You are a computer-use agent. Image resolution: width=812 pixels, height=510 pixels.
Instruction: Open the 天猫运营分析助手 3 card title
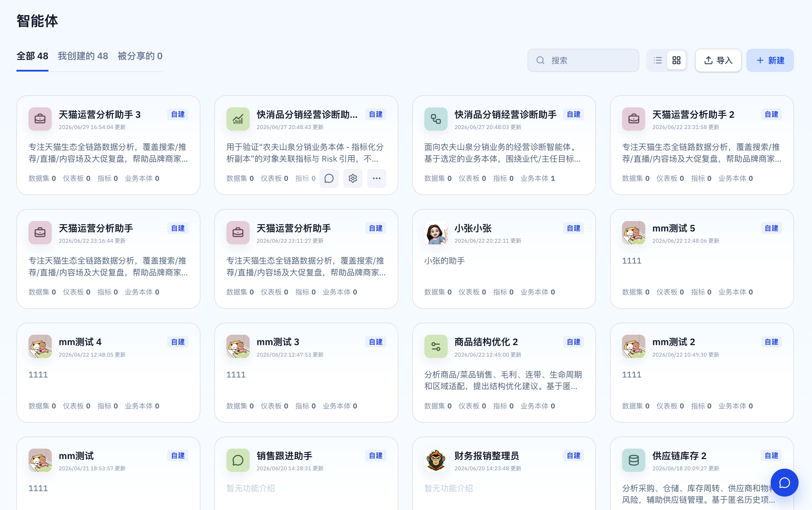tap(100, 115)
